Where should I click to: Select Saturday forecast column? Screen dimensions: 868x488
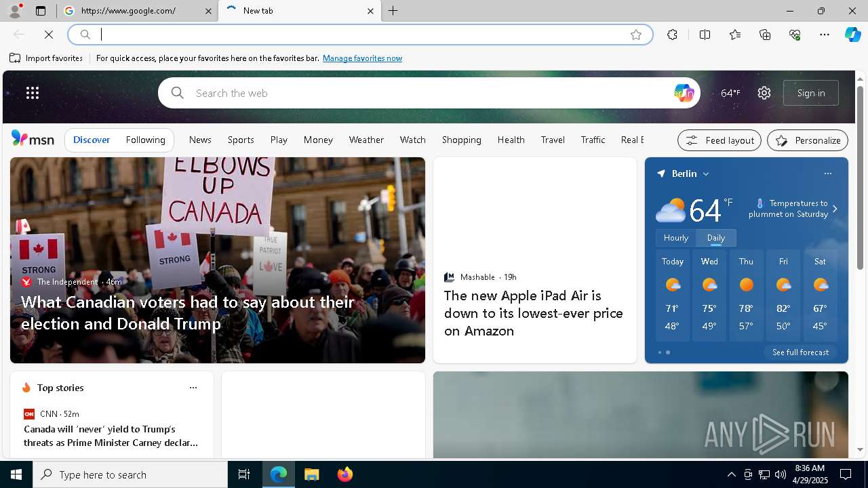pyautogui.click(x=820, y=296)
